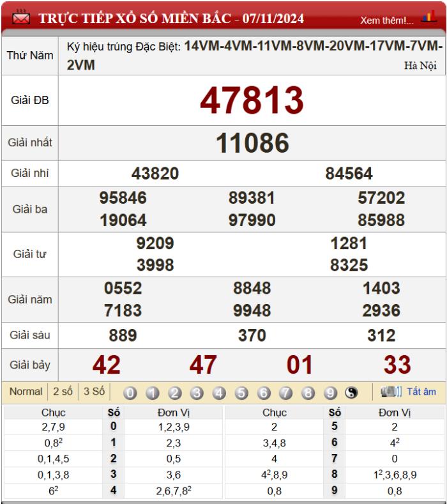The image size is (447, 504).
Task: Switch to 3 Số display tab
Action: [94, 392]
